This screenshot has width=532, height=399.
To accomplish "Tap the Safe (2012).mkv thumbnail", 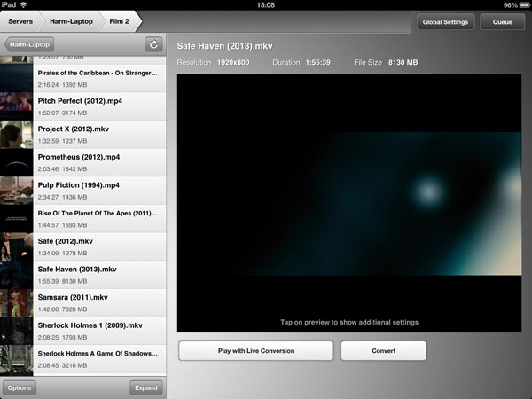I will point(17,246).
